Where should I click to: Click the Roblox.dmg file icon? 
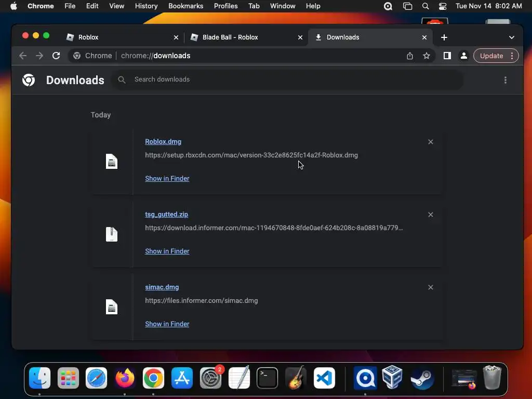[x=112, y=162]
